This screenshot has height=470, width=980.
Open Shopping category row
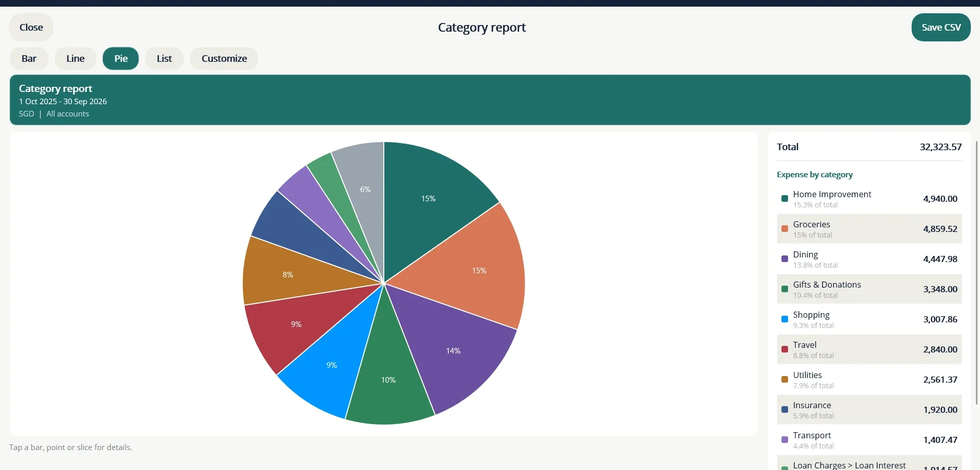pos(869,319)
